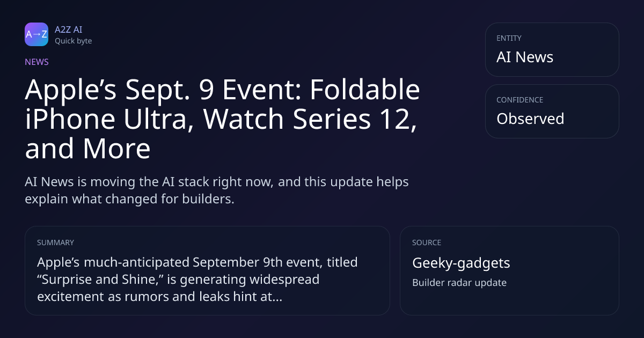The width and height of the screenshot is (644, 338).
Task: Click the Builder radar update text
Action: (459, 282)
